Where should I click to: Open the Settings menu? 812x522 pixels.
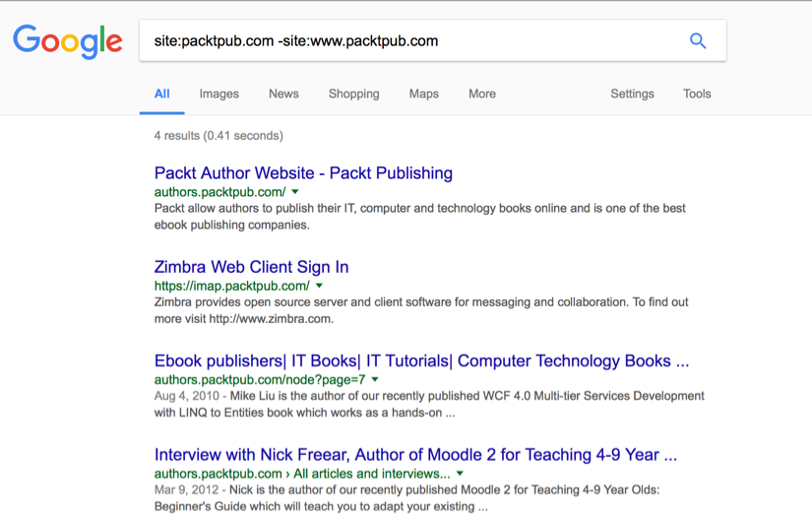point(632,94)
